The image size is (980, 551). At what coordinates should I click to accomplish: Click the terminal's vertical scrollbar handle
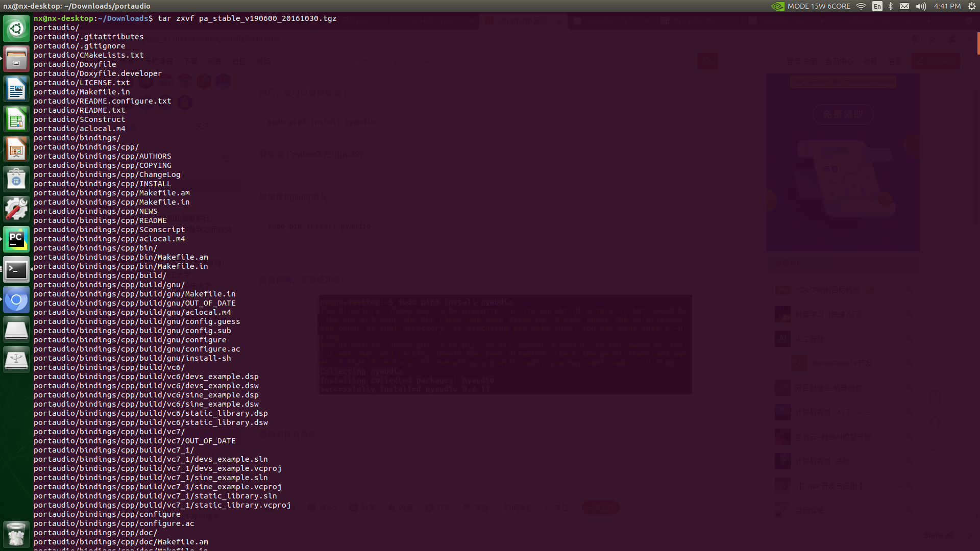coord(978,43)
